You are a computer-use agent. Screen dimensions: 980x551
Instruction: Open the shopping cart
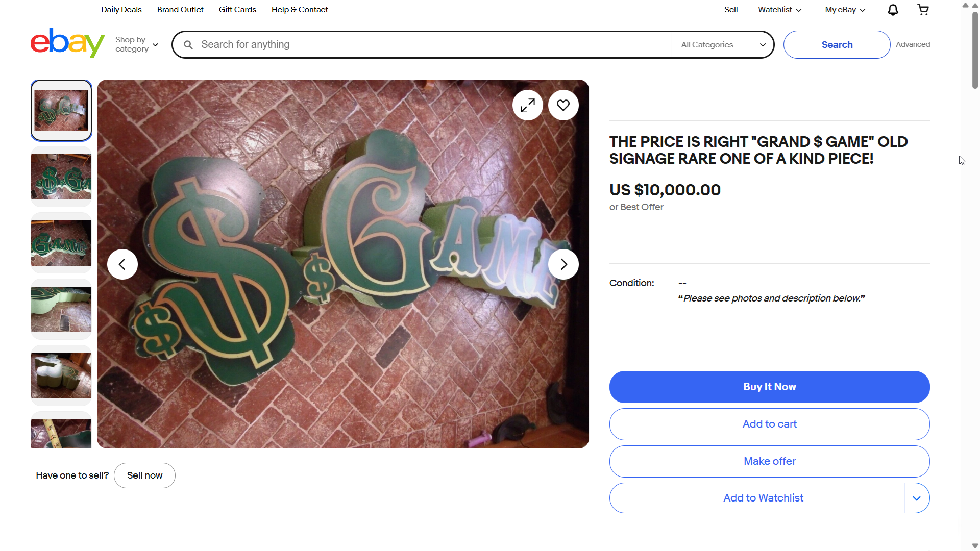pos(923,9)
